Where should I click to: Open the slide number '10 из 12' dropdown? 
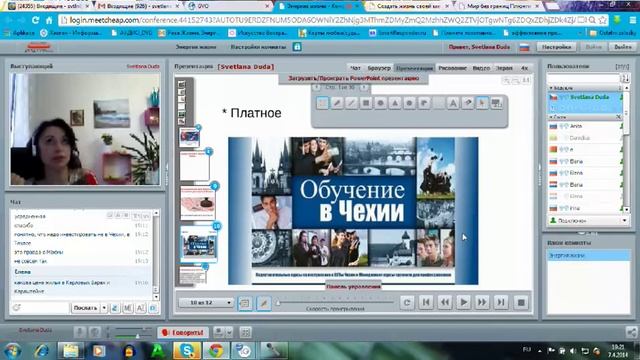point(206,302)
